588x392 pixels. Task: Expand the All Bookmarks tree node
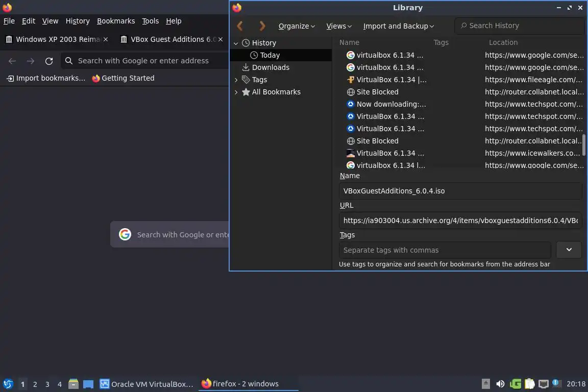[236, 92]
